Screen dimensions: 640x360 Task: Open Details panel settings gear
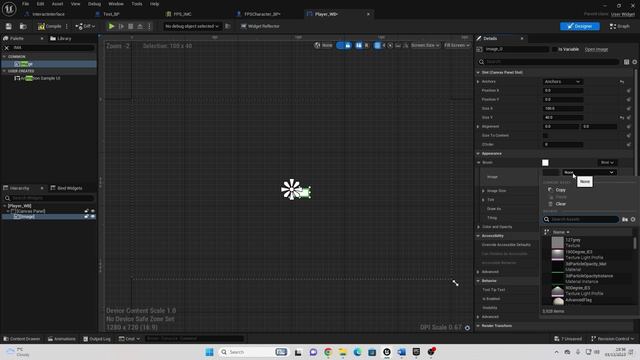tap(634, 62)
